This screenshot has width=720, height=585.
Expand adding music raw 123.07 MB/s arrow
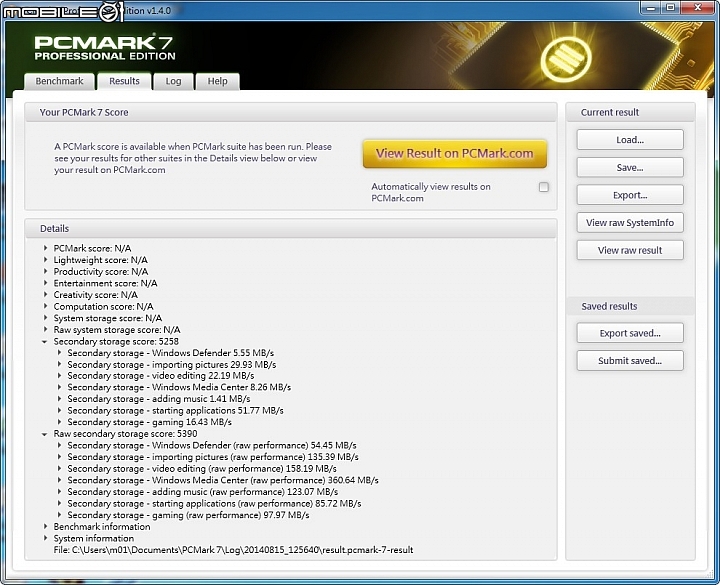[x=59, y=491]
